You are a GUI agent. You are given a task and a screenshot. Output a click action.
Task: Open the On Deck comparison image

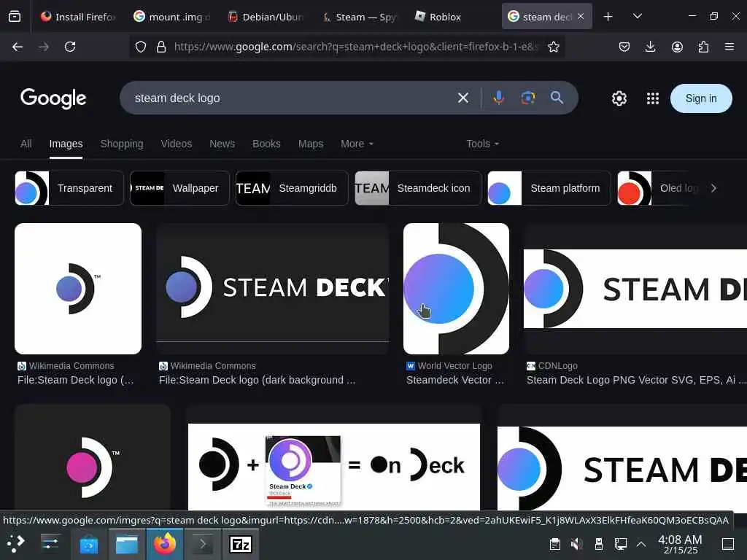tap(334, 467)
